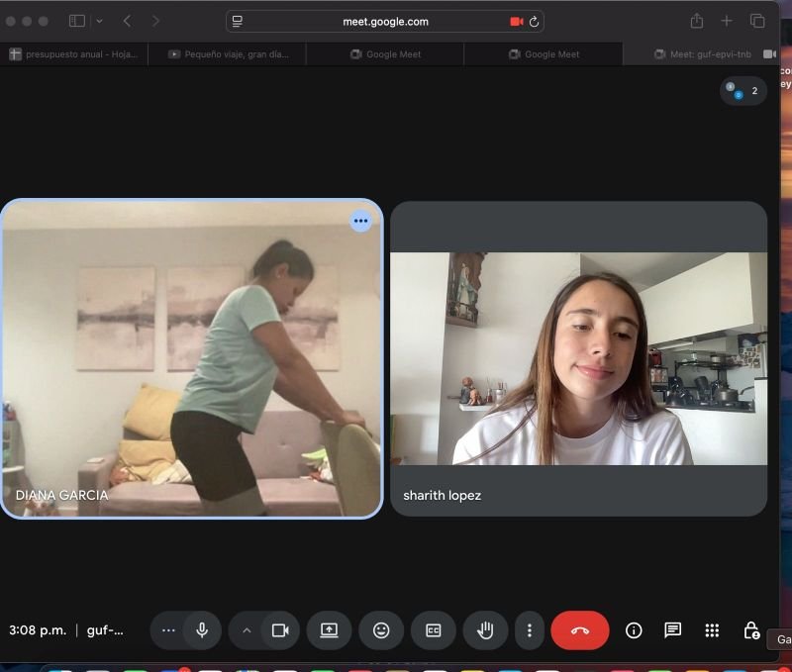The height and width of the screenshot is (672, 792).
Task: Open the emoji reactions button
Action: coord(381,630)
